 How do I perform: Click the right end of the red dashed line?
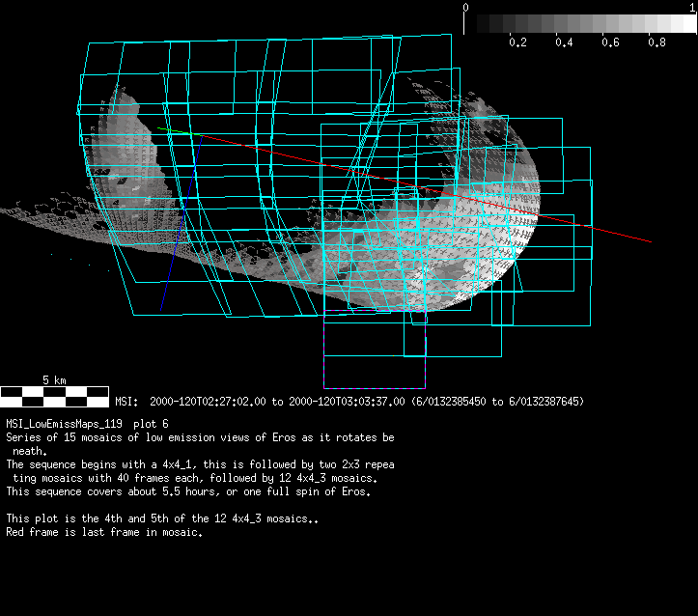[x=649, y=241]
